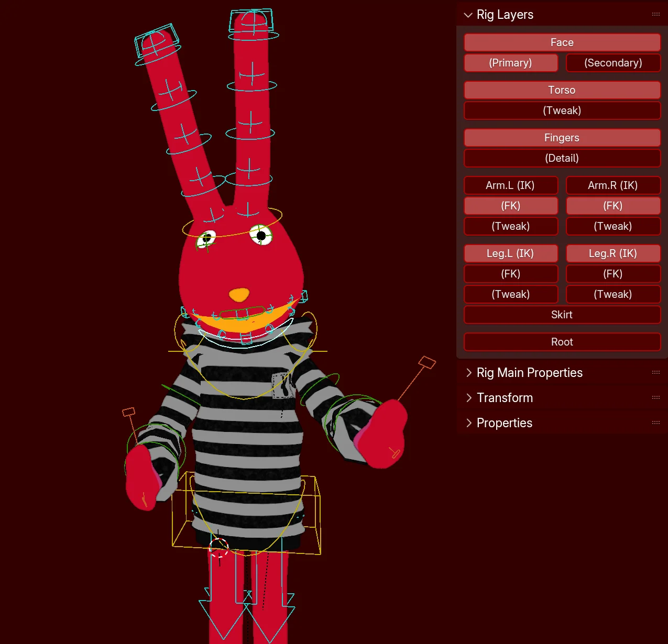
Task: Toggle the Leg.R IK layer
Action: point(613,253)
